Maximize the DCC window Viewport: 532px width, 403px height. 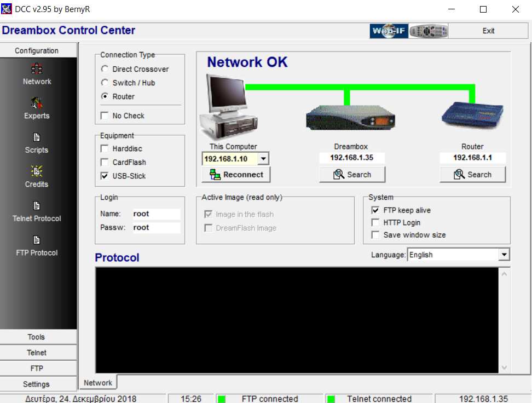pyautogui.click(x=483, y=9)
